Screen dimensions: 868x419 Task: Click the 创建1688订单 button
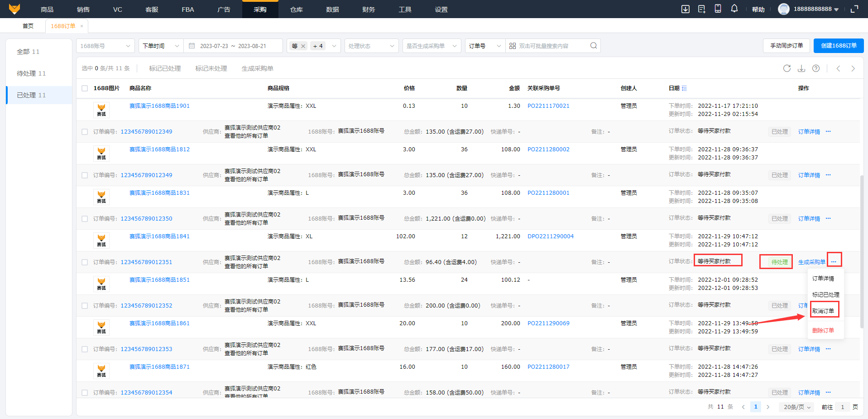point(838,46)
